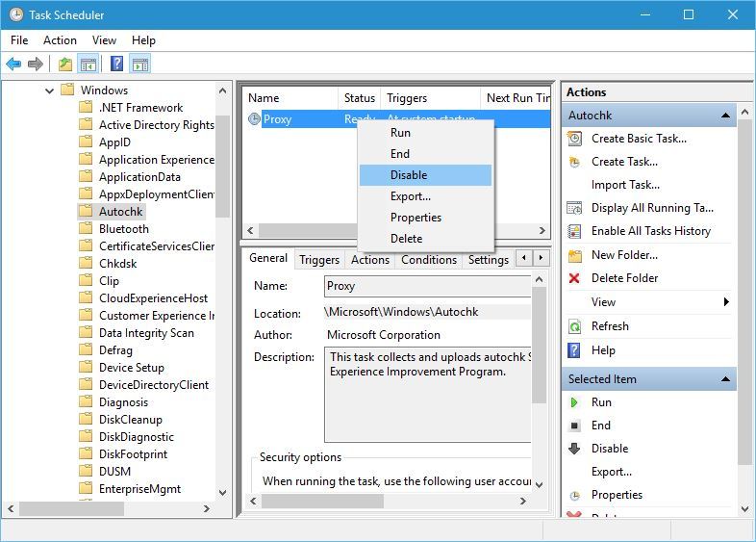This screenshot has width=756, height=542.
Task: Open Properties from the context menu
Action: tap(426, 218)
